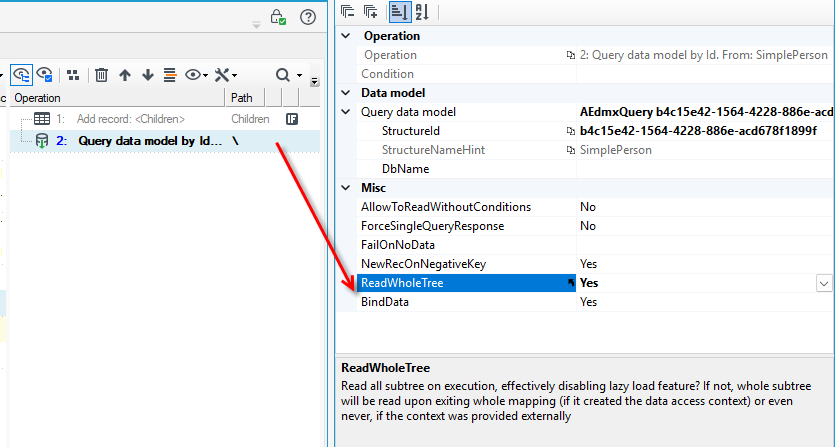The height and width of the screenshot is (447, 835).
Task: Open the wrench tools menu icon
Action: [225, 75]
